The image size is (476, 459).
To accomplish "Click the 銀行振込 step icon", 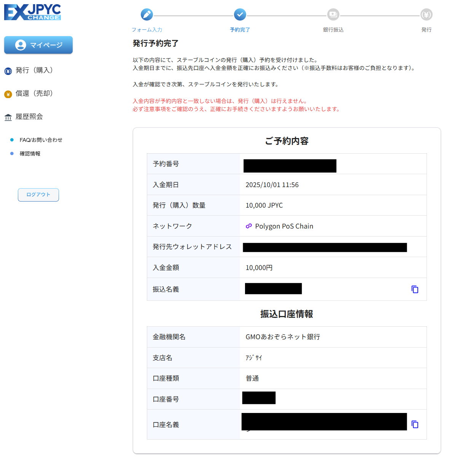I will click(333, 14).
